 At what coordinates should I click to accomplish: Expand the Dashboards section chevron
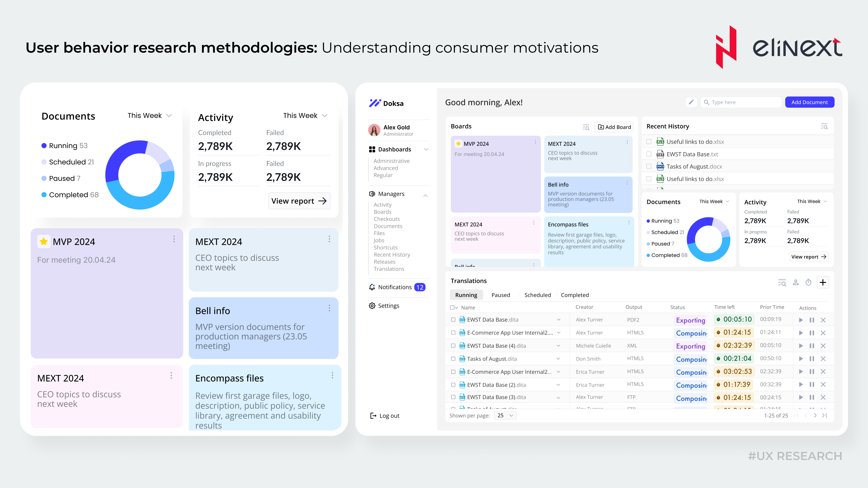tap(426, 149)
